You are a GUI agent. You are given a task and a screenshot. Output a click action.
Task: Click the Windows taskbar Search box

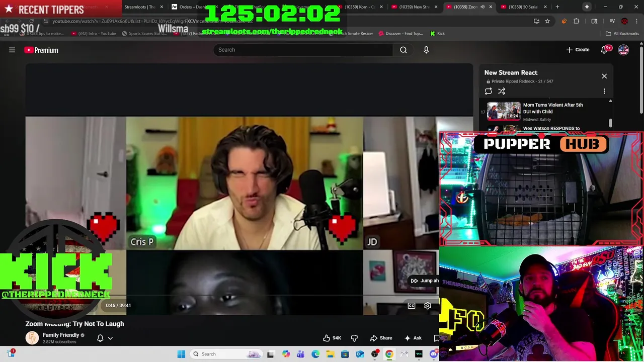(x=225, y=354)
